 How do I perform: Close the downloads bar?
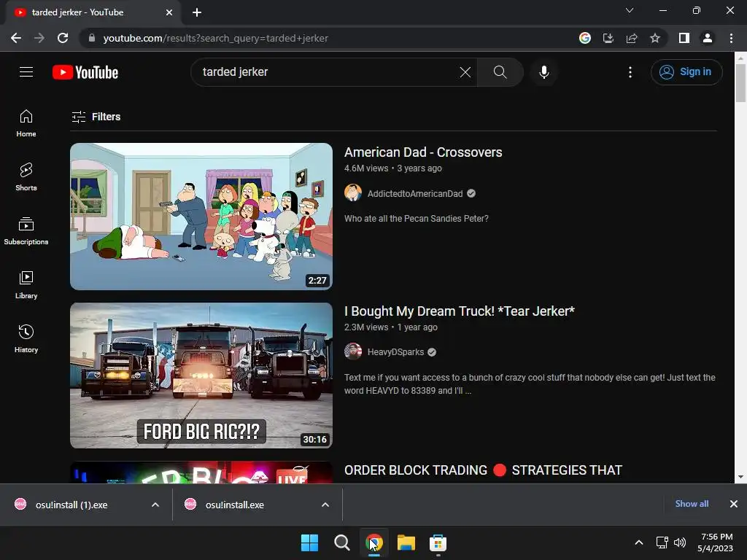click(734, 504)
